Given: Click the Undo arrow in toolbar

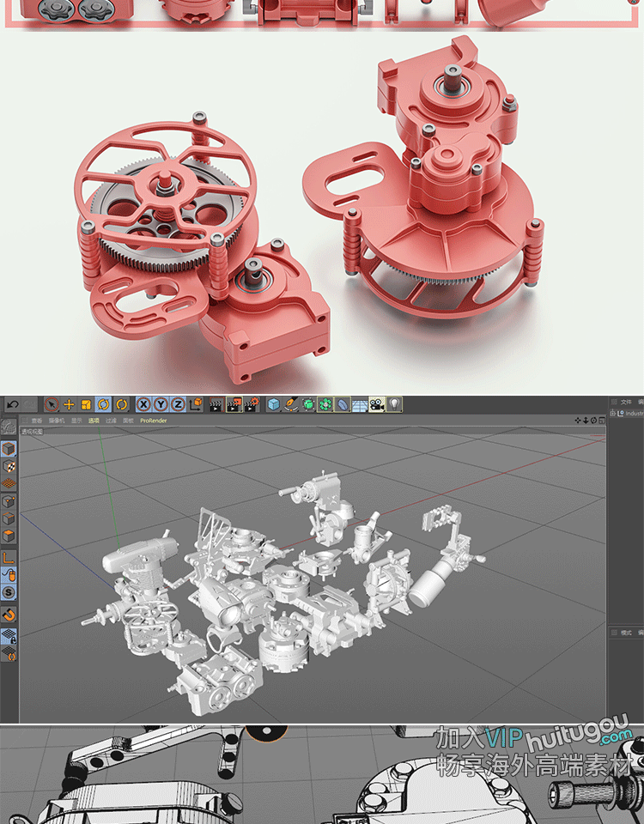Looking at the screenshot, I should [x=12, y=403].
